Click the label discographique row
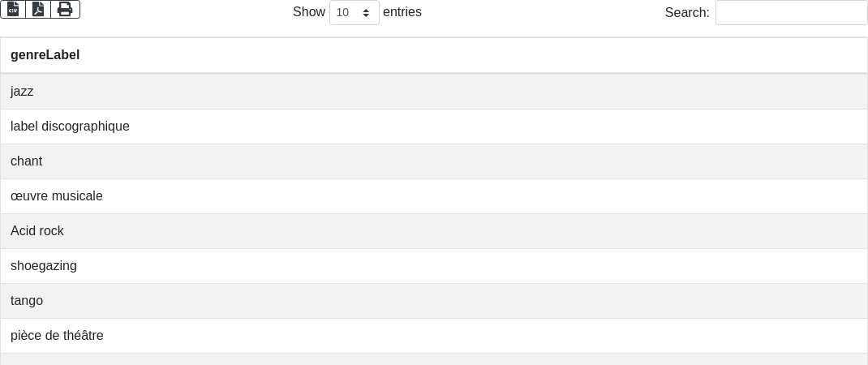This screenshot has height=365, width=868. [434, 127]
